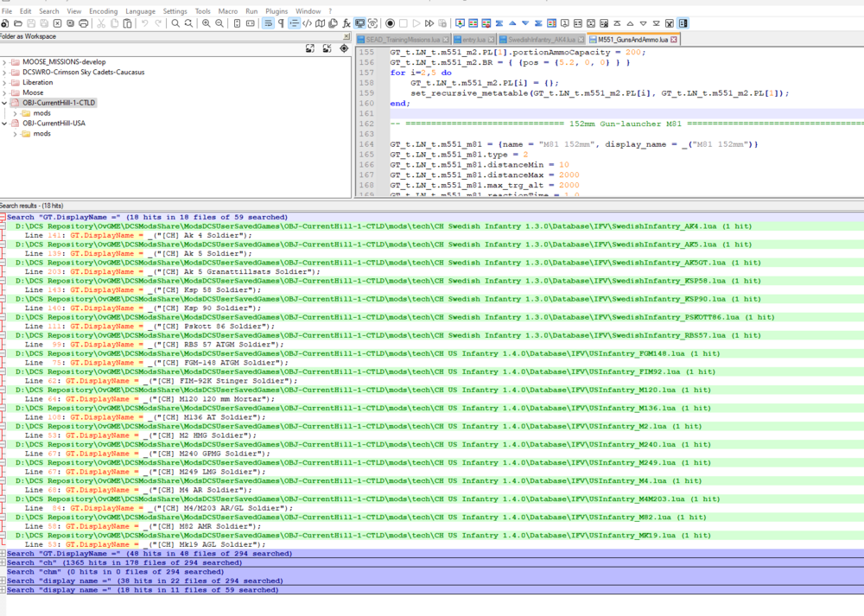Click the Zoom In toolbar icon

point(206,23)
